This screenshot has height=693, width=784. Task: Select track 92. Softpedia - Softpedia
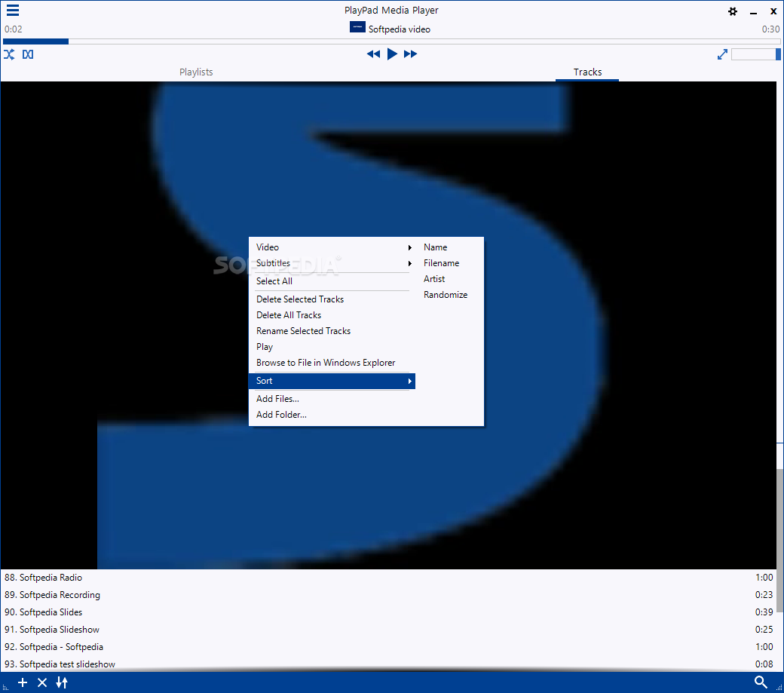coord(388,647)
